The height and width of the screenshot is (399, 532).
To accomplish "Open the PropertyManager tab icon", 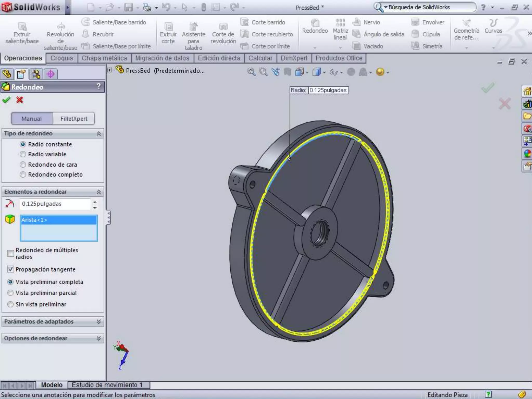I will (x=21, y=74).
